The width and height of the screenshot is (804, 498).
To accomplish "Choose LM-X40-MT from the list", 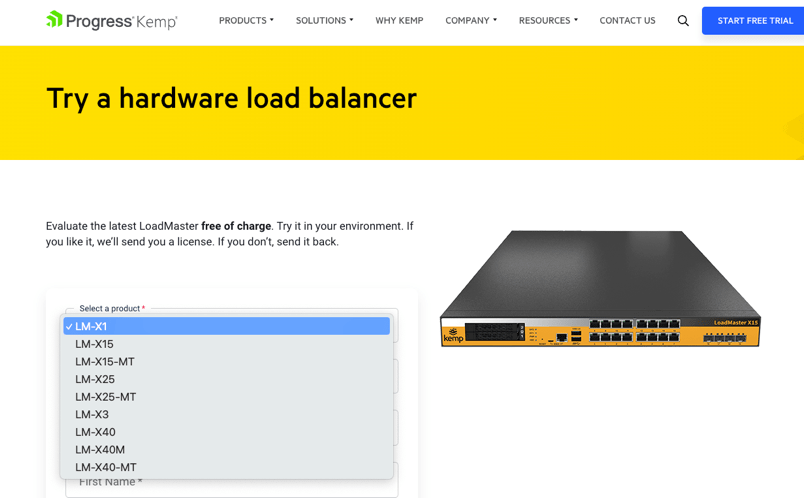I will coord(227,467).
